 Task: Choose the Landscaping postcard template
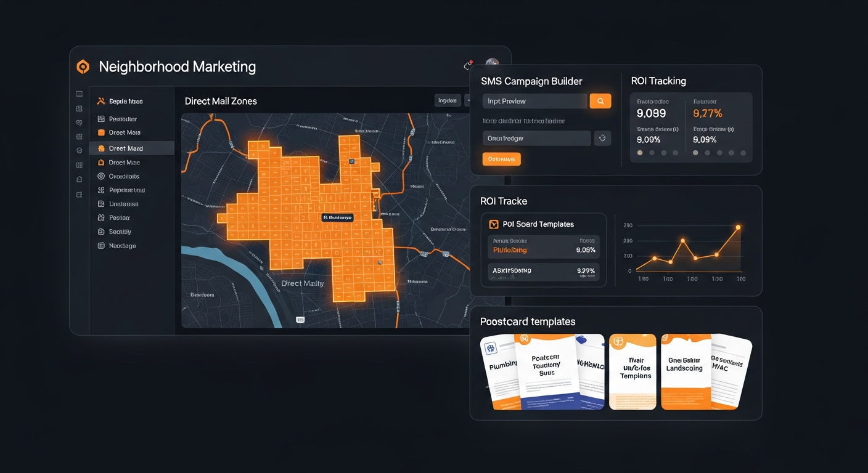pyautogui.click(x=684, y=372)
